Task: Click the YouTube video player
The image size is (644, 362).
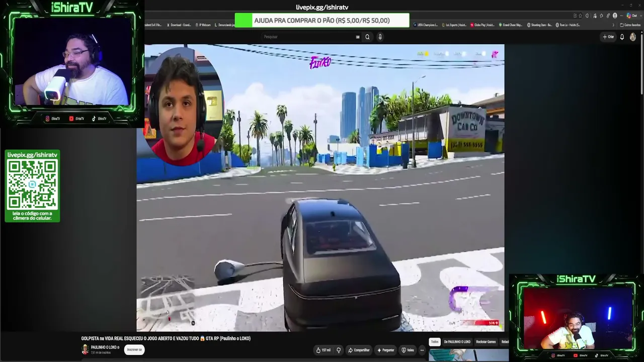Action: 320,188
